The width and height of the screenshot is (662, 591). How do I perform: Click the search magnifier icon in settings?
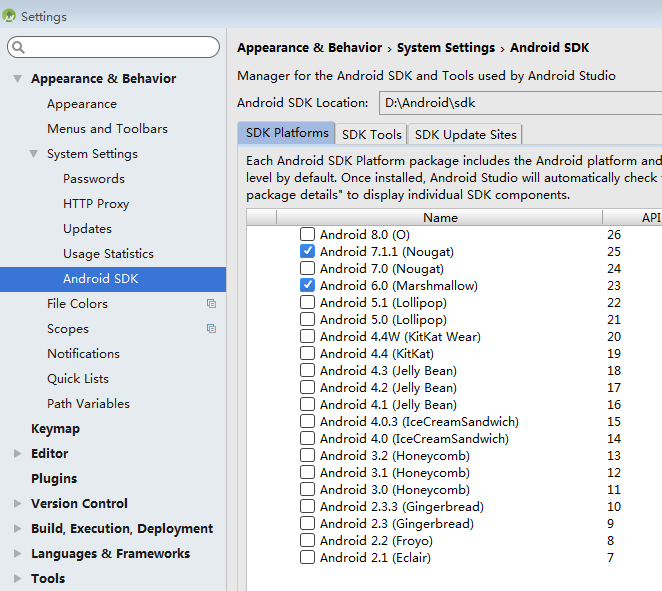18,47
